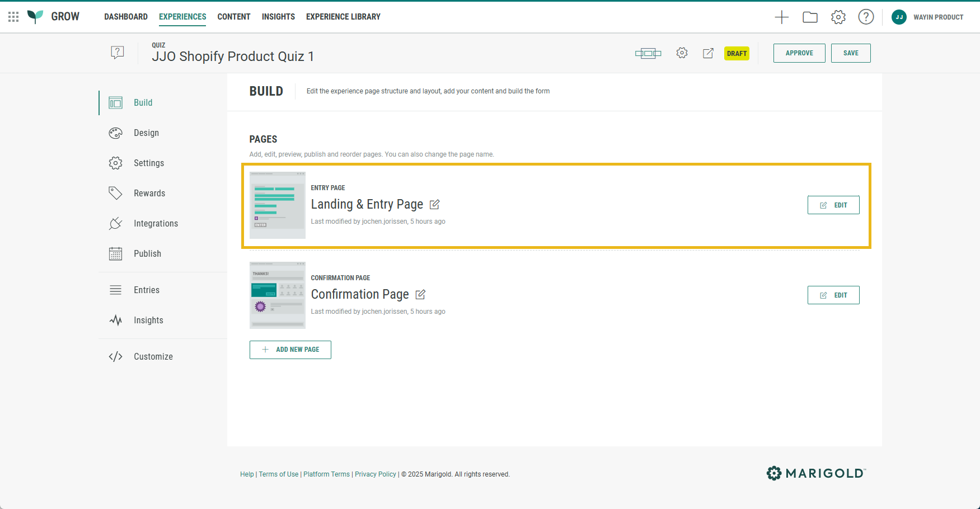The width and height of the screenshot is (980, 509).
Task: Click Add New Page button
Action: click(290, 350)
